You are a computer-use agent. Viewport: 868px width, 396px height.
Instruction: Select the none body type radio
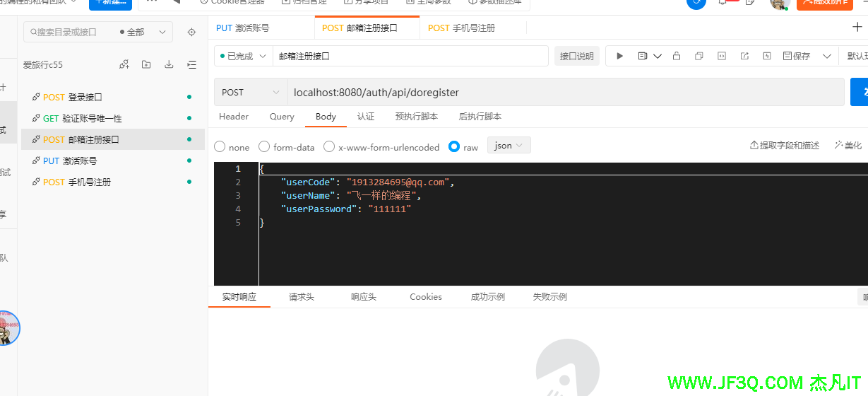[x=220, y=146]
